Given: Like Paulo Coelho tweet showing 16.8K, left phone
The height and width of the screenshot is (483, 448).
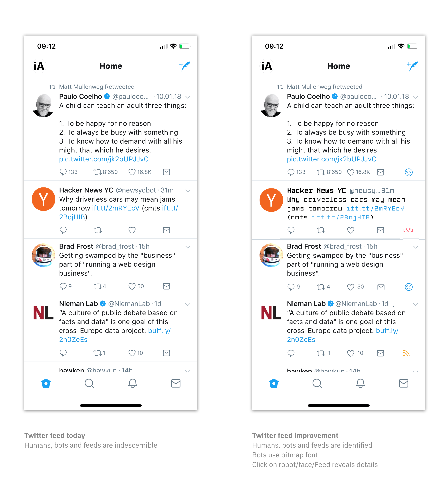Looking at the screenshot, I should tap(132, 172).
